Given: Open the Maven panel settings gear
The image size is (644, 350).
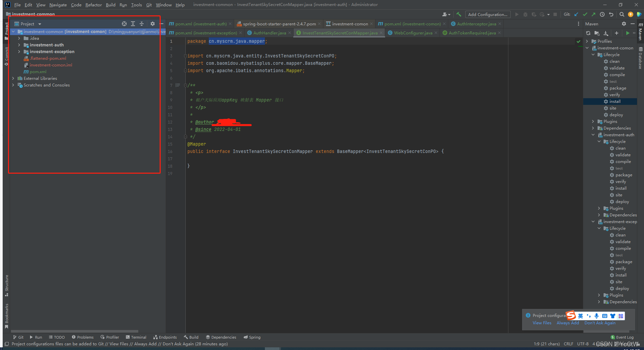Looking at the screenshot, I should [624, 24].
